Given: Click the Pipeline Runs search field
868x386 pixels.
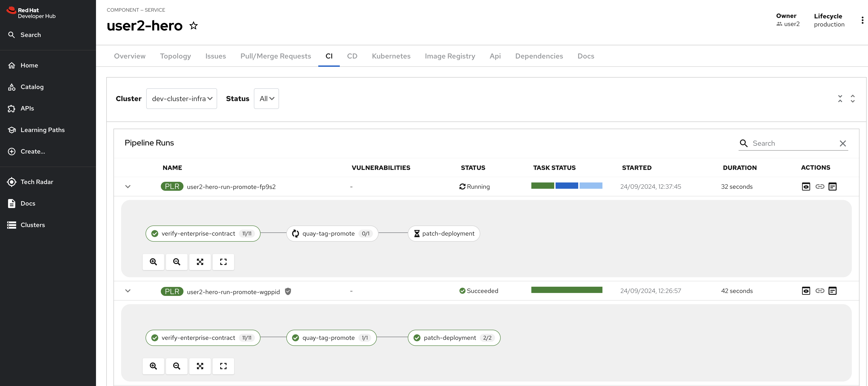Looking at the screenshot, I should [x=793, y=143].
